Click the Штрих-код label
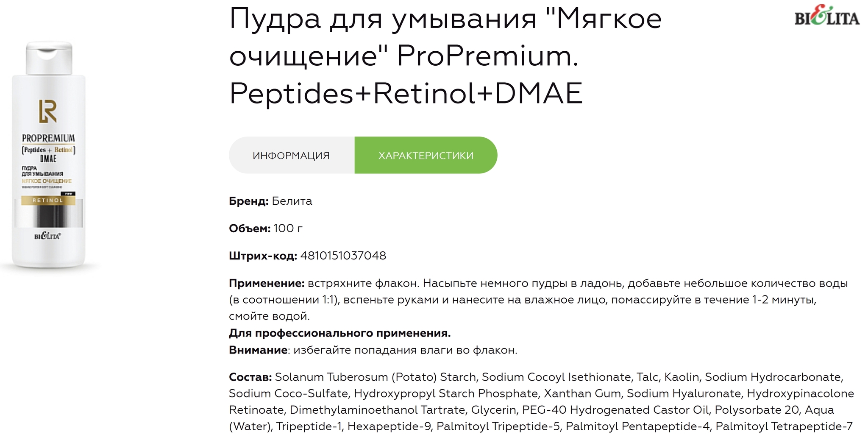Image resolution: width=868 pixels, height=440 pixels. click(263, 256)
